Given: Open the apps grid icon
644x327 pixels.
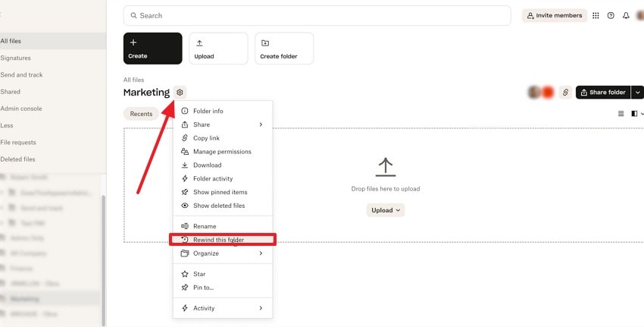Looking at the screenshot, I should [x=596, y=15].
